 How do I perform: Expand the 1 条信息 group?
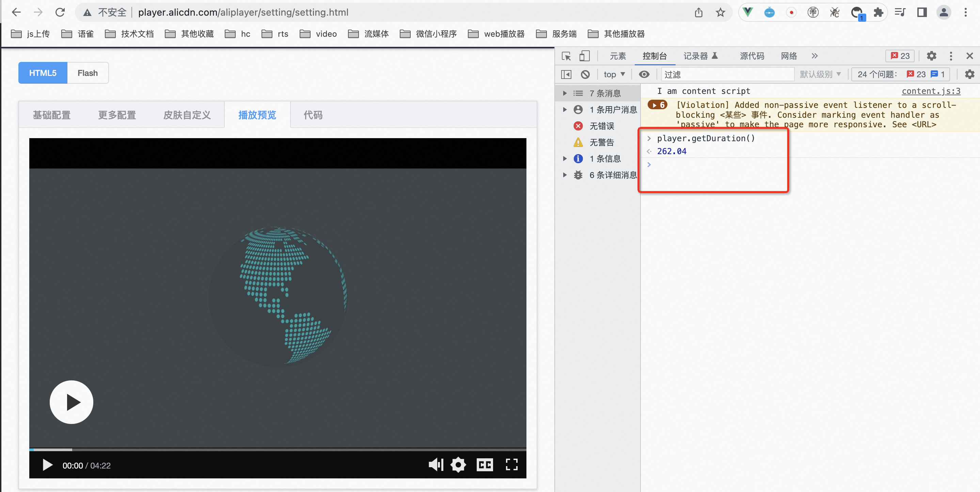click(x=565, y=159)
